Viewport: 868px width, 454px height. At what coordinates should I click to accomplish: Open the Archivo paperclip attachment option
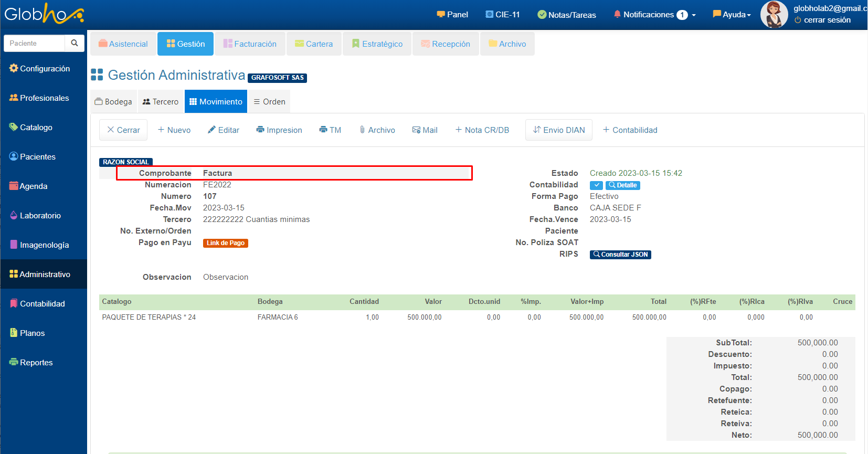point(377,130)
